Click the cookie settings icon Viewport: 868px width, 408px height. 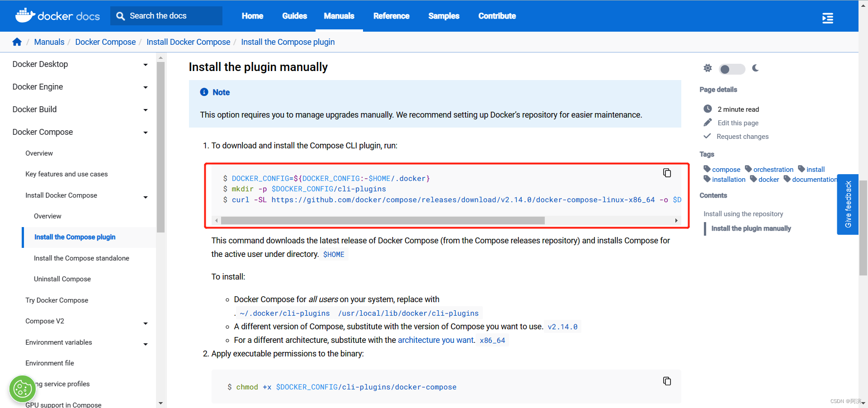pos(23,389)
